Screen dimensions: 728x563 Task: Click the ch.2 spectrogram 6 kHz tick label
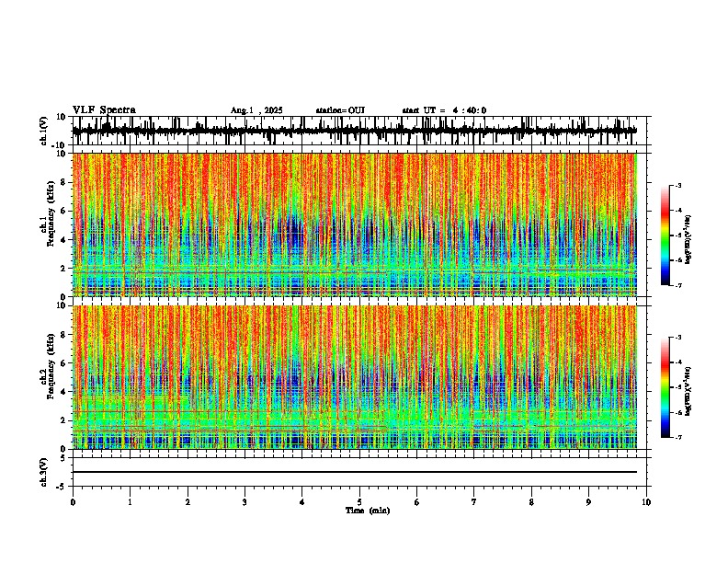tap(63, 363)
